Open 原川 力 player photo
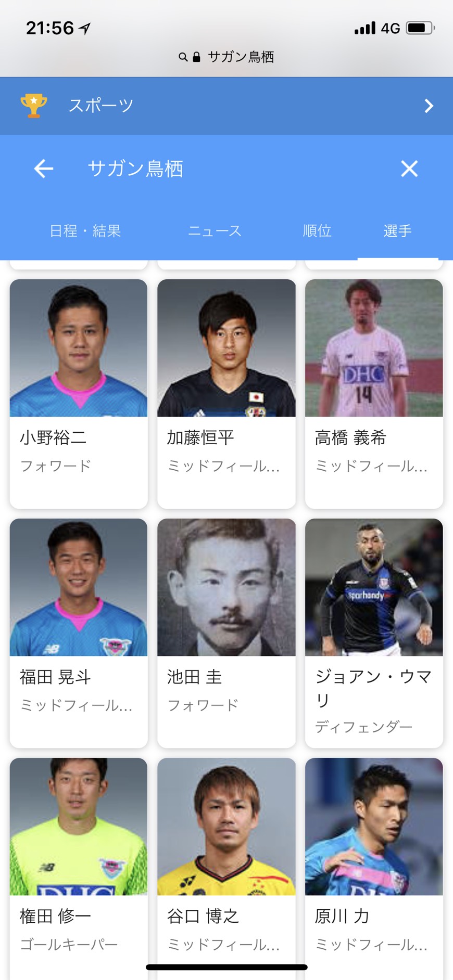This screenshot has height=980, width=453. point(374,827)
